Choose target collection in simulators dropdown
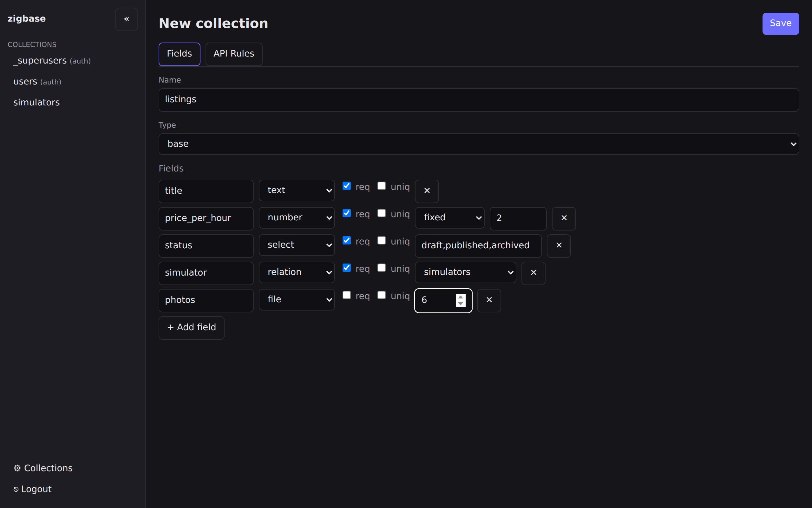Screen dimensions: 812x508 (x=465, y=272)
